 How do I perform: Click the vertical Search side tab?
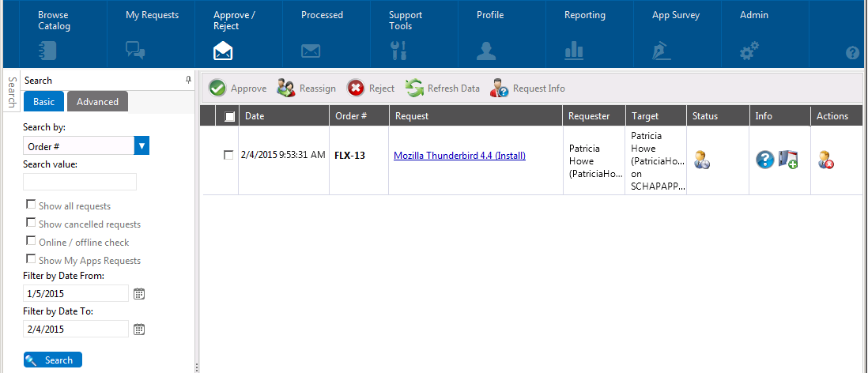click(x=12, y=92)
